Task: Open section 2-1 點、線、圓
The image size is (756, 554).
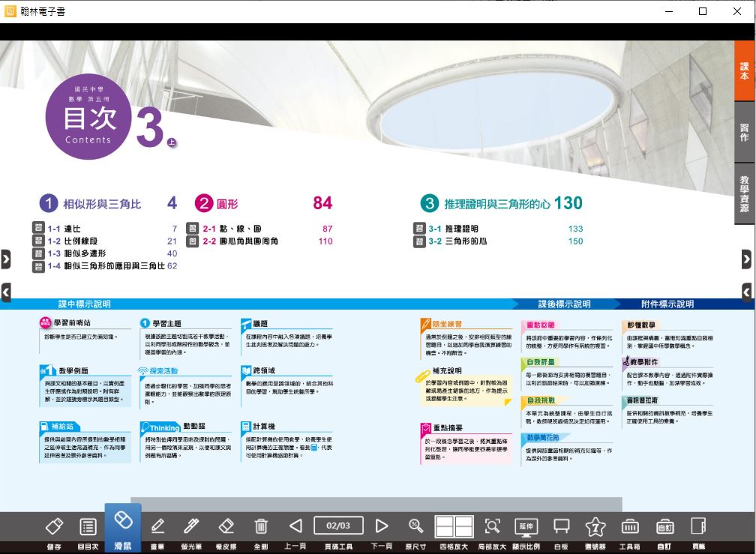Action: [x=232, y=229]
